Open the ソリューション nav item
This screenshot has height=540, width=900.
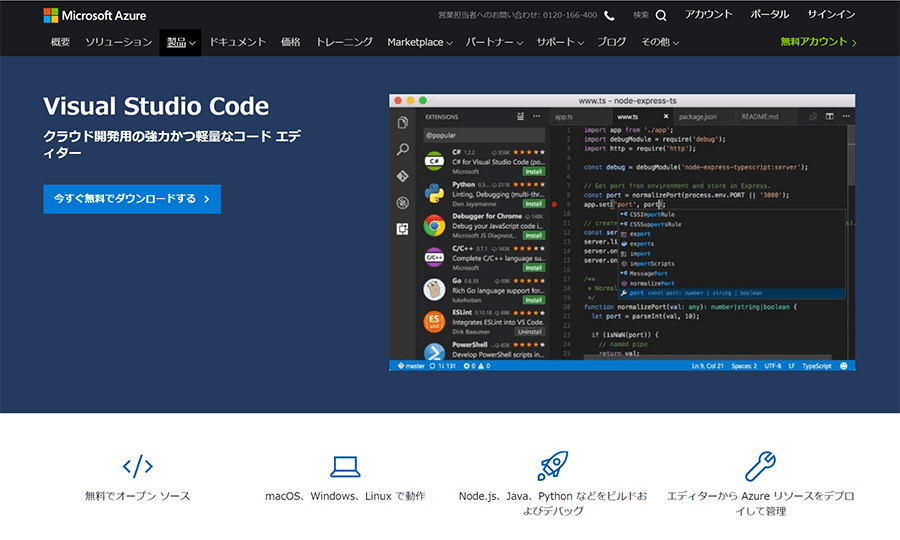tap(118, 42)
